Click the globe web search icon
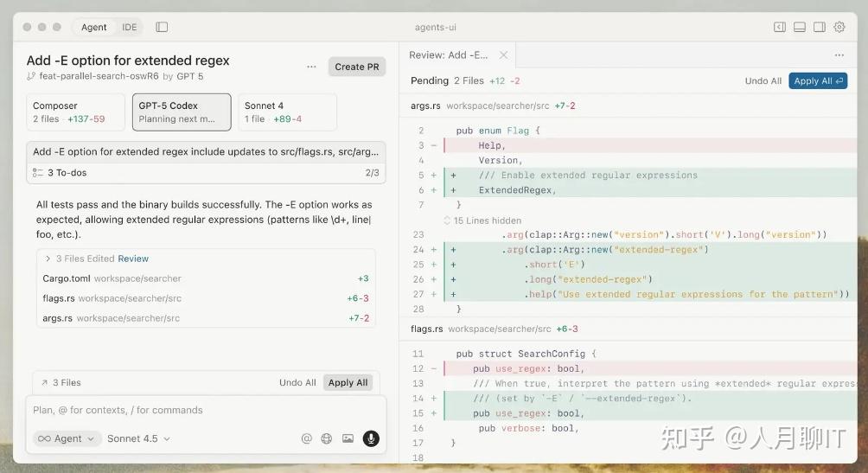 (327, 438)
